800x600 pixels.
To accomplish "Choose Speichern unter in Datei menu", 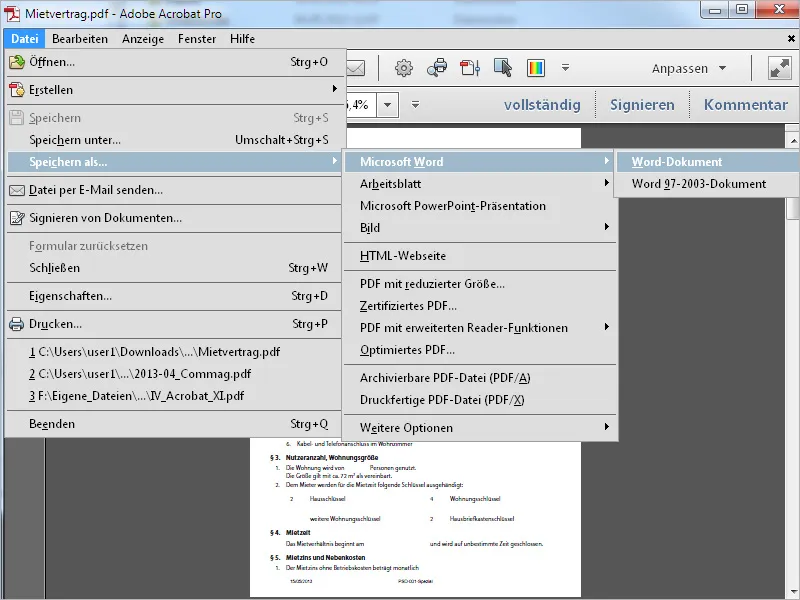I will point(174,140).
